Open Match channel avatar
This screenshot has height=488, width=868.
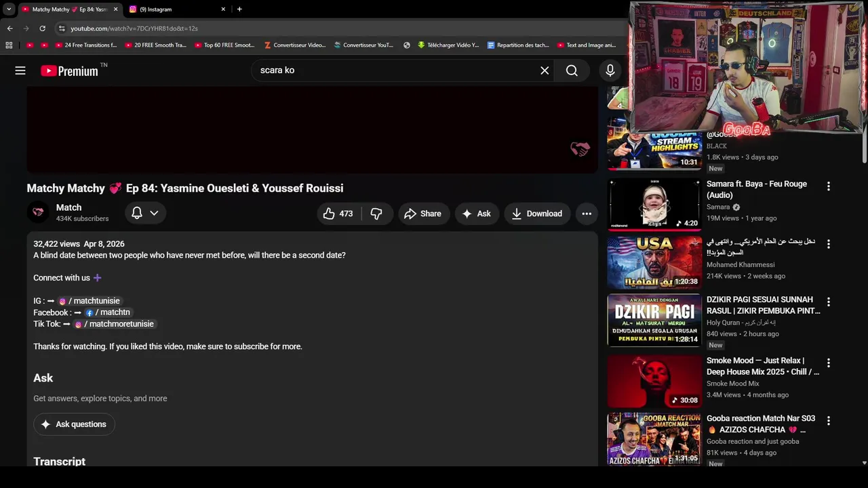point(38,213)
